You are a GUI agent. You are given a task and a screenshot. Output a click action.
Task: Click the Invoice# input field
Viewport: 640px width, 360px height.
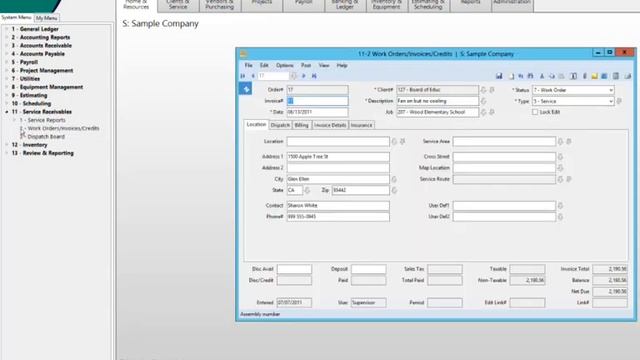tap(318, 101)
